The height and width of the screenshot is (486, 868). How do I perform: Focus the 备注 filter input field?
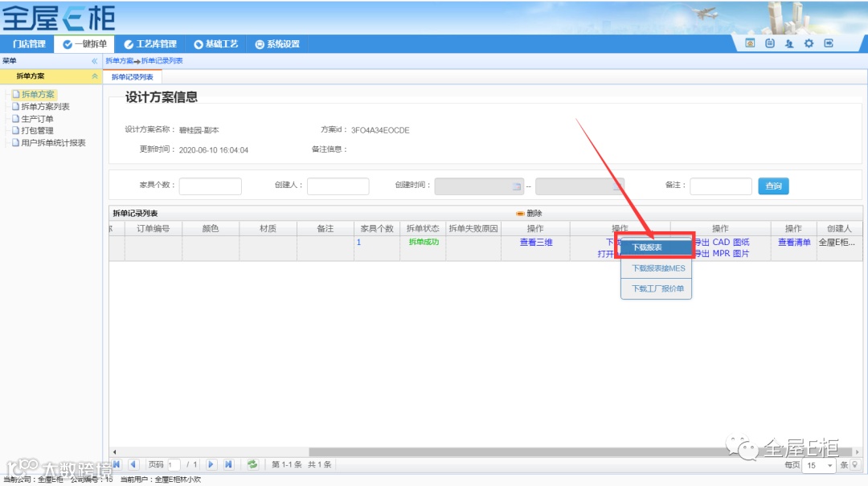[721, 186]
